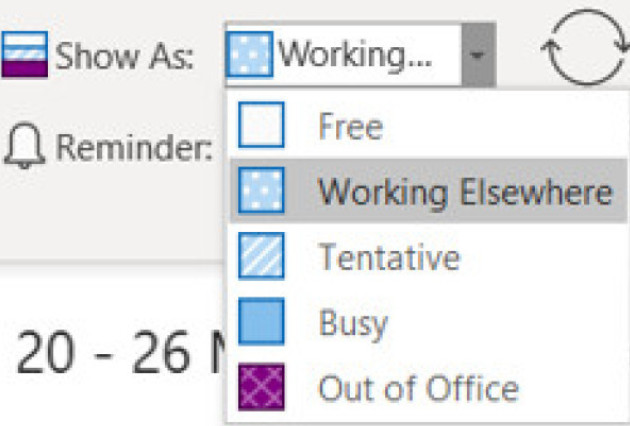Choose Working Elsewhere in the dropdown list

click(x=464, y=190)
